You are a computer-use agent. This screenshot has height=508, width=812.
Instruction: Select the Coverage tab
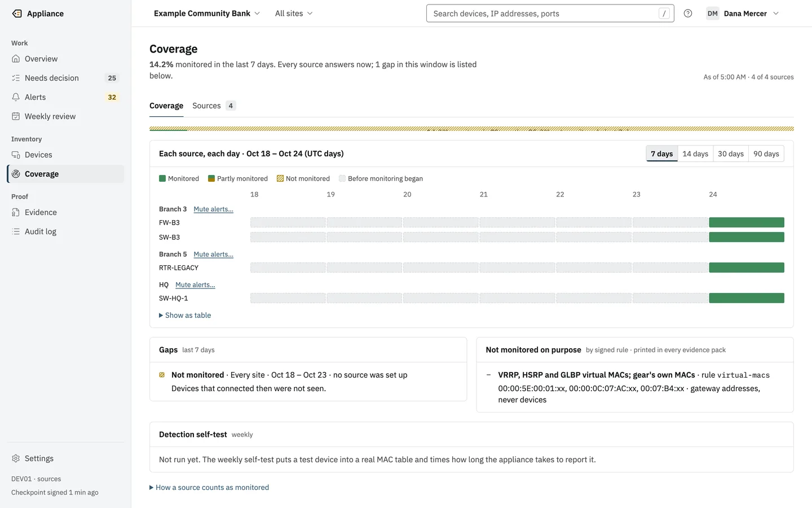[166, 106]
